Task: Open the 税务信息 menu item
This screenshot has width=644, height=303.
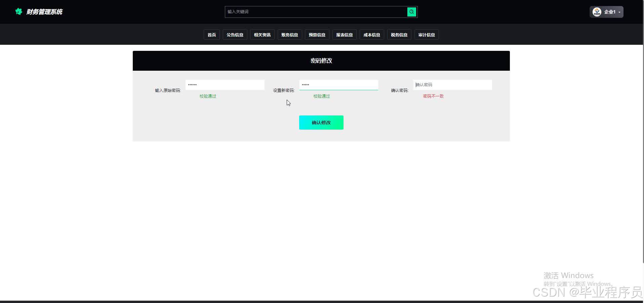Action: point(399,35)
